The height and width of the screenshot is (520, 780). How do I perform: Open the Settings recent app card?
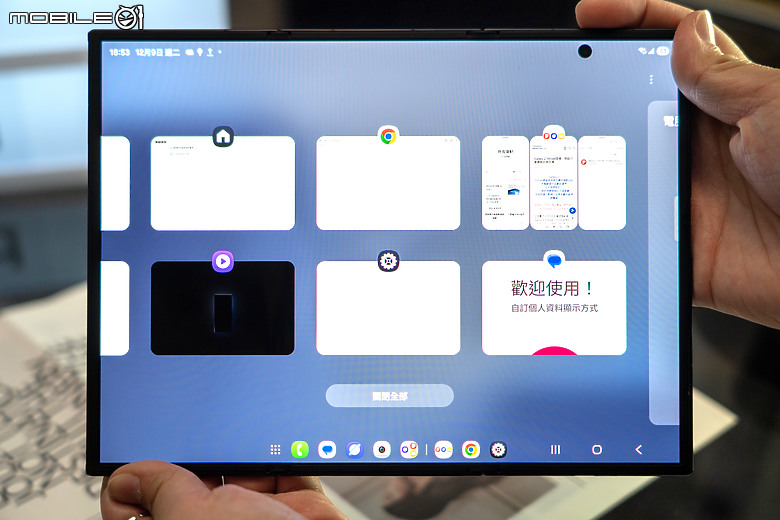pyautogui.click(x=388, y=308)
